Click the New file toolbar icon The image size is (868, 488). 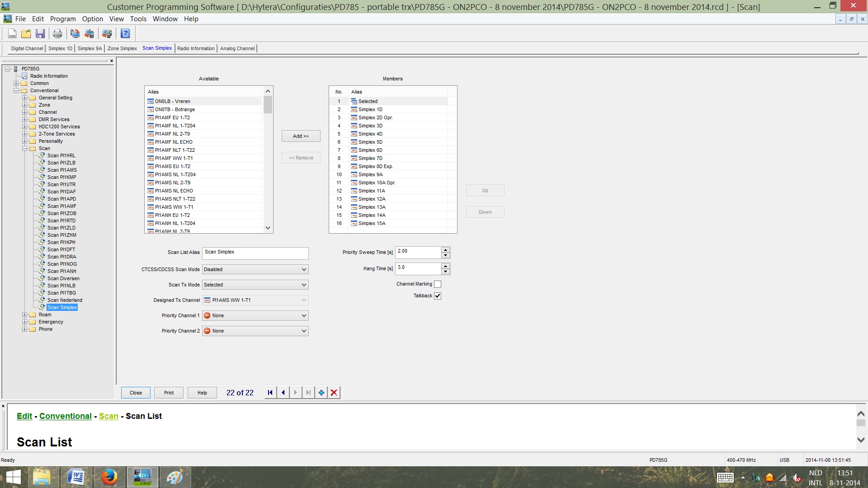pyautogui.click(x=12, y=33)
